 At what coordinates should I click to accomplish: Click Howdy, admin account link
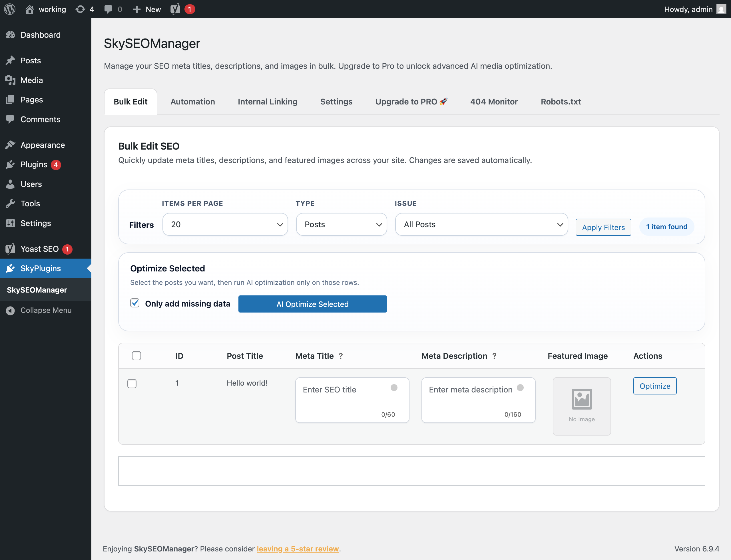688,9
